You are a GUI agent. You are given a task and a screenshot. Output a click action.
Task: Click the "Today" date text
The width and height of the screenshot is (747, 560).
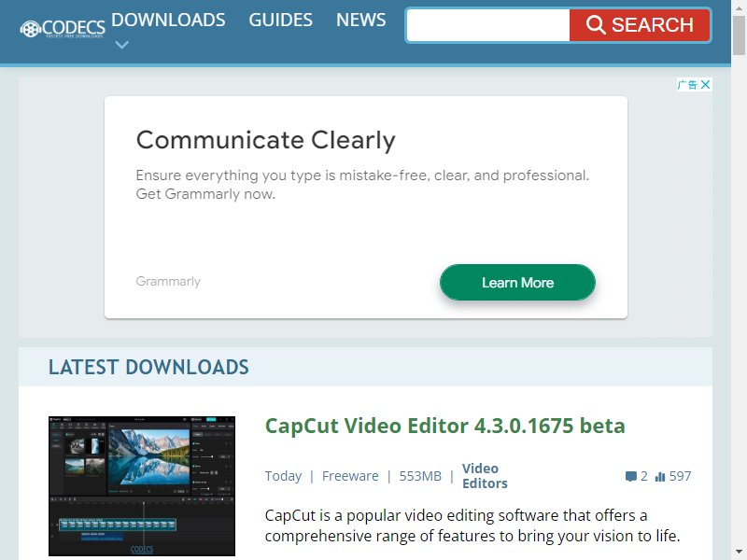pyautogui.click(x=284, y=476)
